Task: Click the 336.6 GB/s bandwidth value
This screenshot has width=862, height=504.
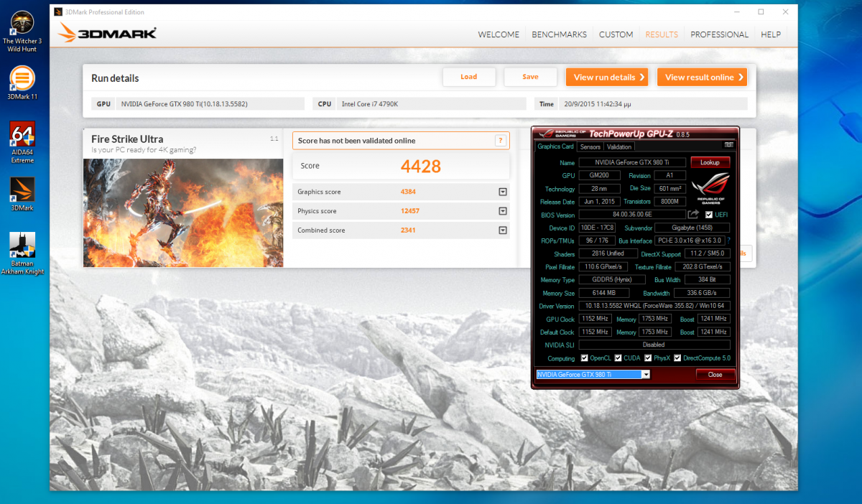Action: click(x=702, y=293)
